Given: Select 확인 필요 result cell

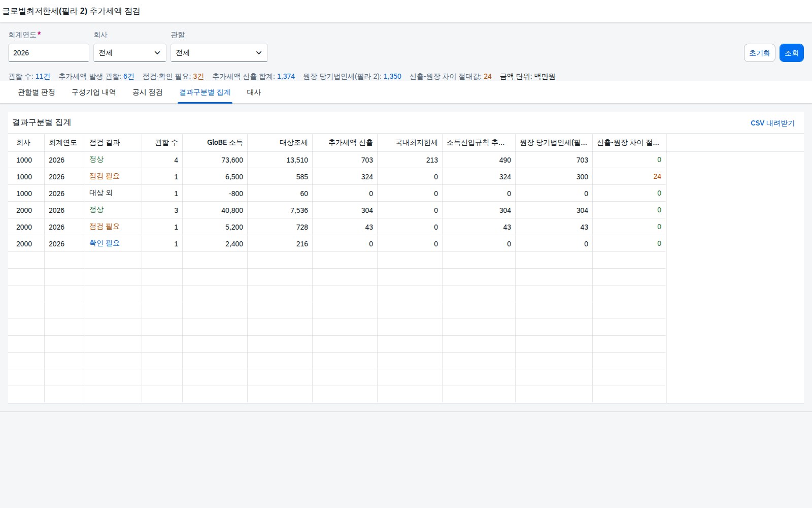Looking at the screenshot, I should pyautogui.click(x=105, y=243).
